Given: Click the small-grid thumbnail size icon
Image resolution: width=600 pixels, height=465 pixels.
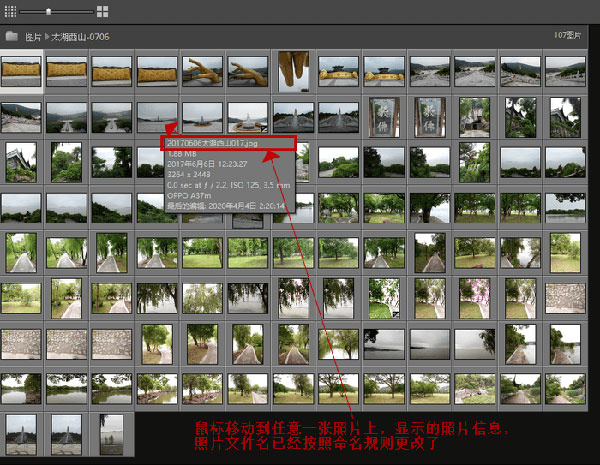Looking at the screenshot, I should 10,11.
